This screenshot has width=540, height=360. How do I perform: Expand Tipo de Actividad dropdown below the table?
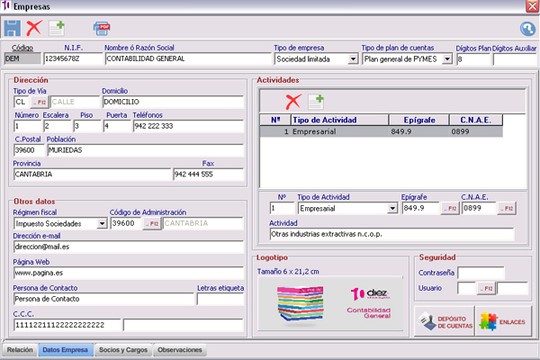[x=392, y=208]
